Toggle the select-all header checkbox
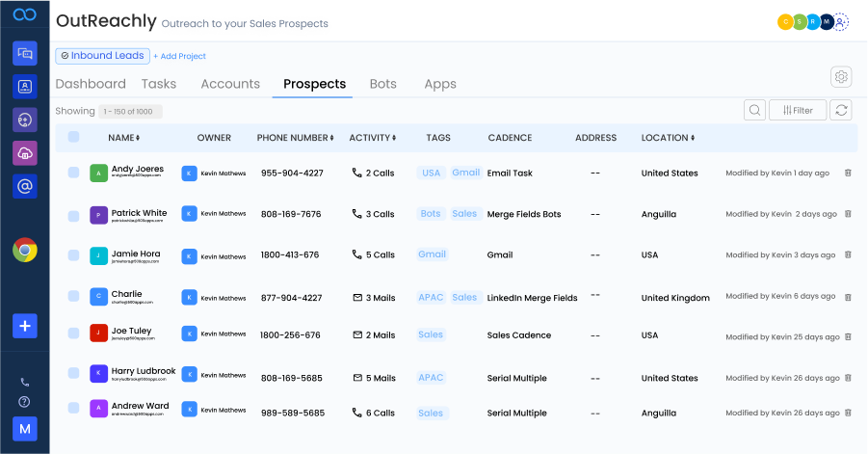The height and width of the screenshot is (454, 868). pos(73,138)
